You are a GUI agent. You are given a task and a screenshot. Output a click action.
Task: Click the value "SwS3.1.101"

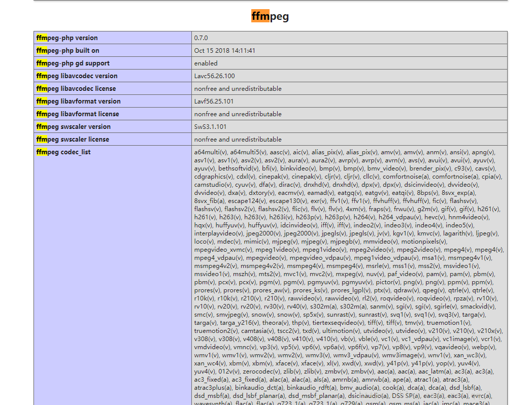coord(210,127)
